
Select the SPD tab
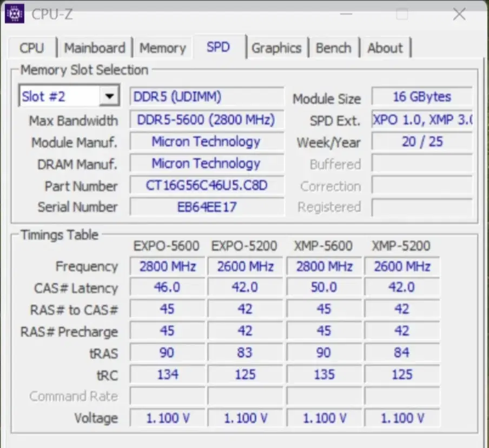point(219,46)
